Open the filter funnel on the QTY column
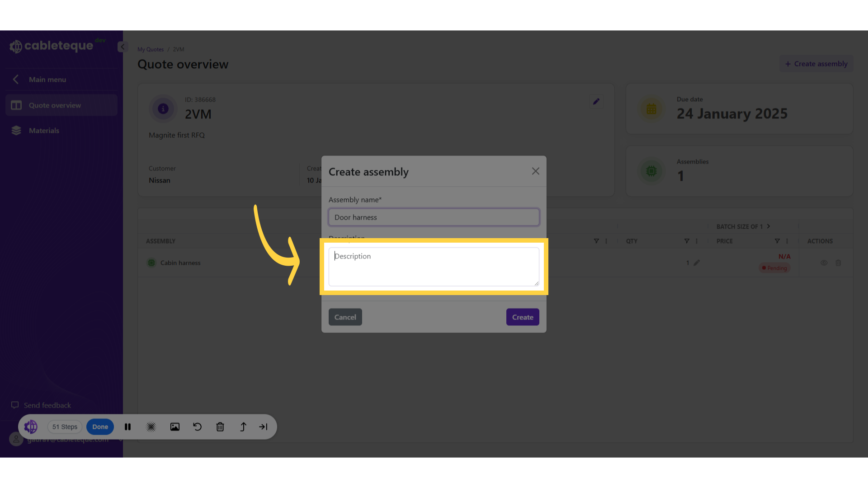Viewport: 868px width, 488px height. [687, 241]
